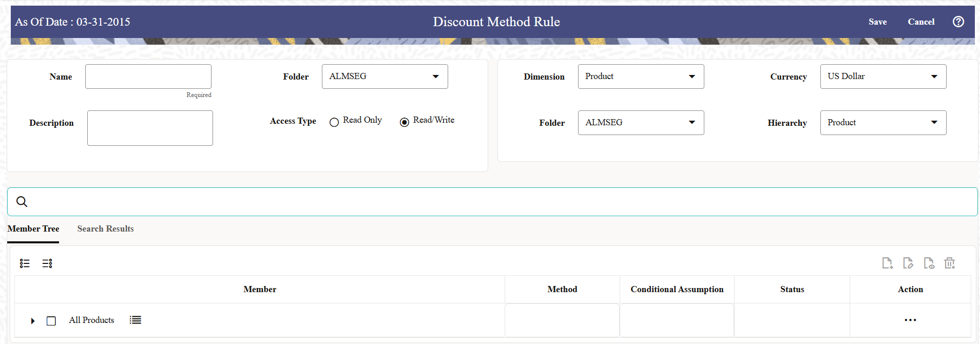The image size is (980, 344).
Task: Switch to the Search Results tab
Action: tap(105, 229)
